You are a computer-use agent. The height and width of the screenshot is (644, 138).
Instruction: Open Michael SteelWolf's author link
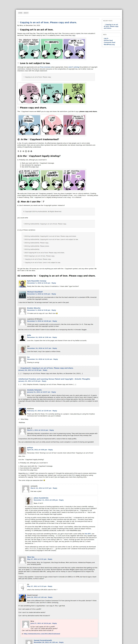(35, 292)
